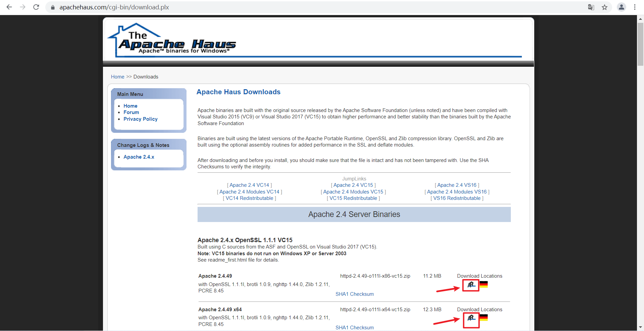Jump to Apache 2.4 VC14
This screenshot has width=644, height=331.
click(249, 185)
